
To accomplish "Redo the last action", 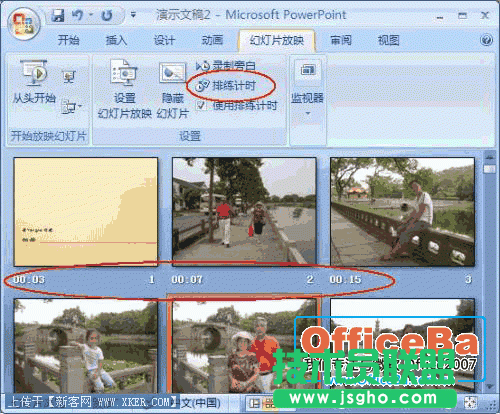I will pos(107,15).
